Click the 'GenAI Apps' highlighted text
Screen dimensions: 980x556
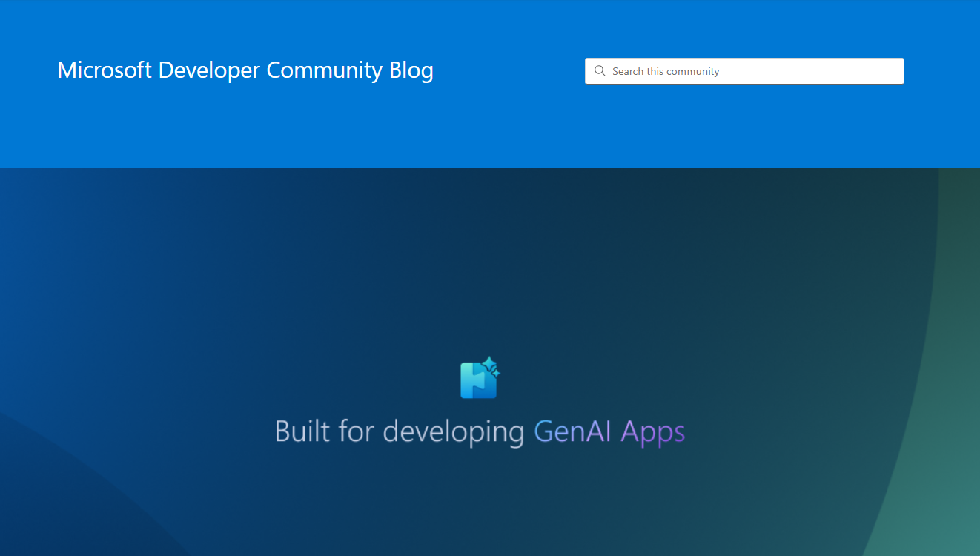[x=609, y=431]
